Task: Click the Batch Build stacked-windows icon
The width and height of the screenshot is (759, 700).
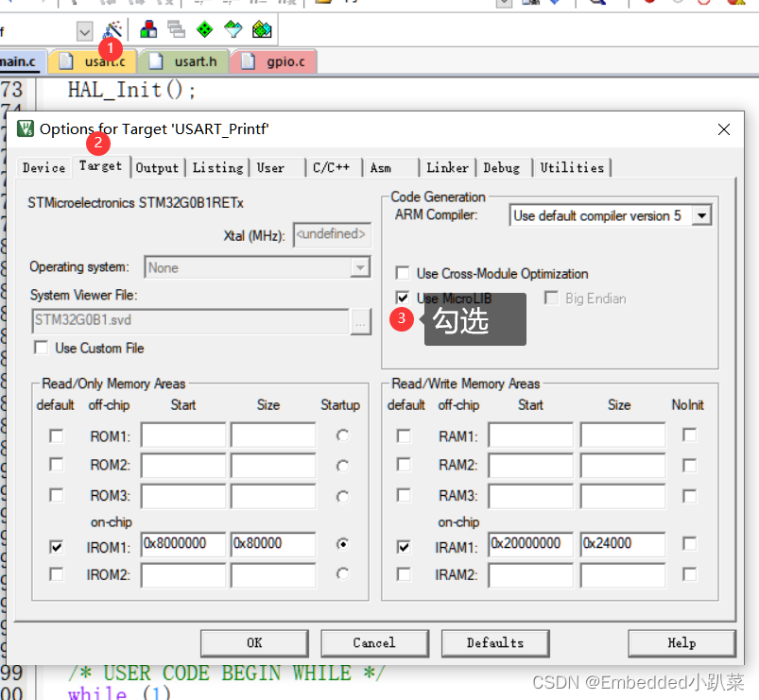Action: click(176, 28)
